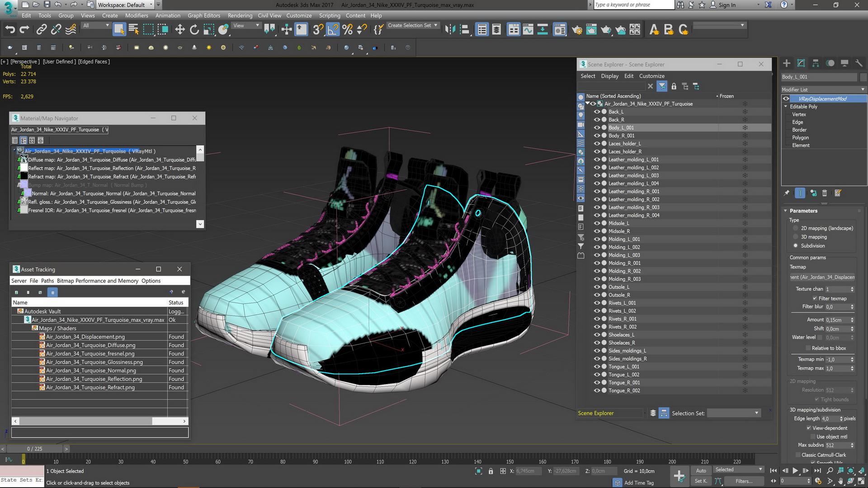Open the Hierarchy command panel tab

[816, 63]
